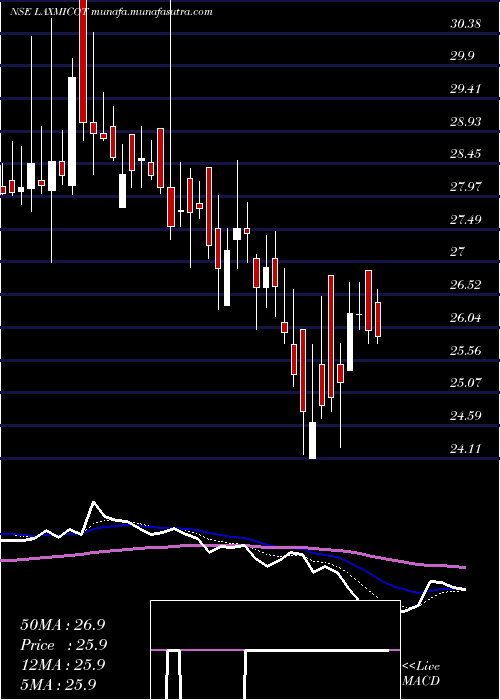Click the 24.11 price axis label
This screenshot has width=500, height=700.
pos(466,448)
